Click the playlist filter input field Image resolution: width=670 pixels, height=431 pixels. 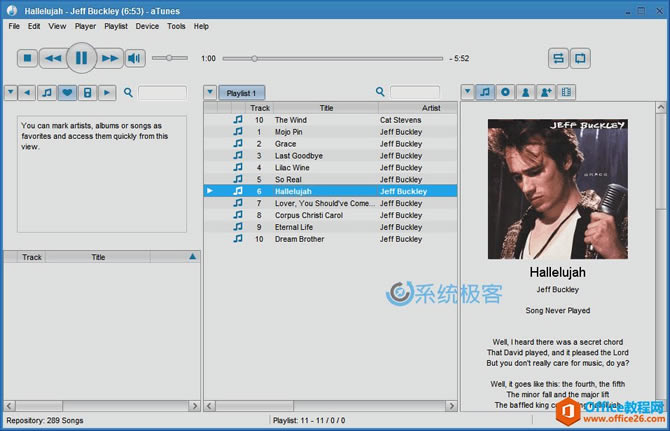[x=414, y=92]
